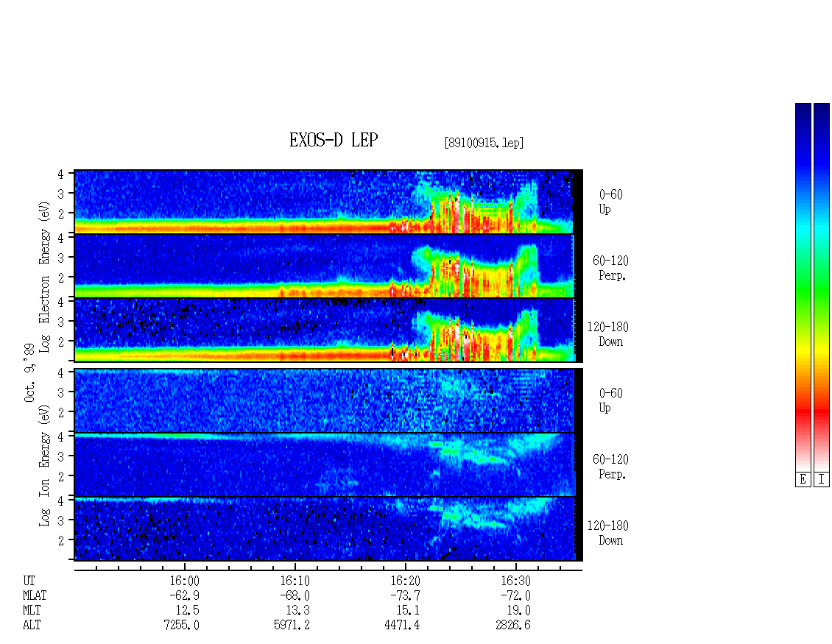
Task: Click the ion 60-120 Perp. pitch angle label
Action: tap(610, 467)
